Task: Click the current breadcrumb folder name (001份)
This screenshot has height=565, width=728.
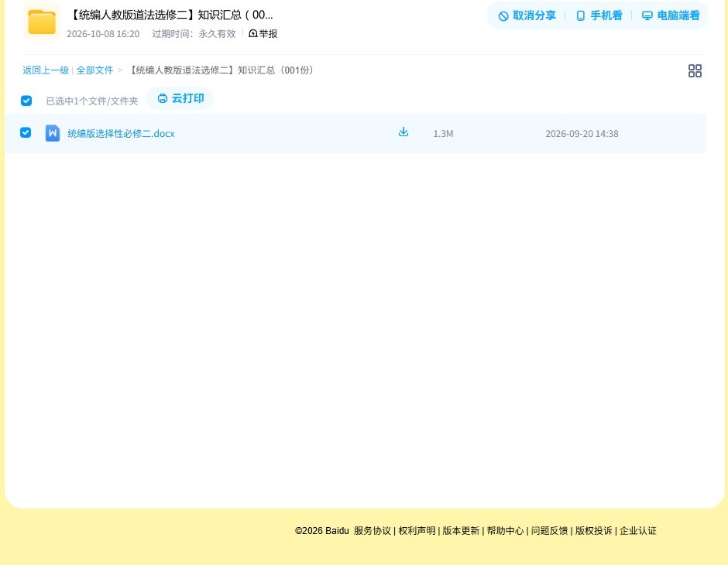Action: (x=221, y=70)
